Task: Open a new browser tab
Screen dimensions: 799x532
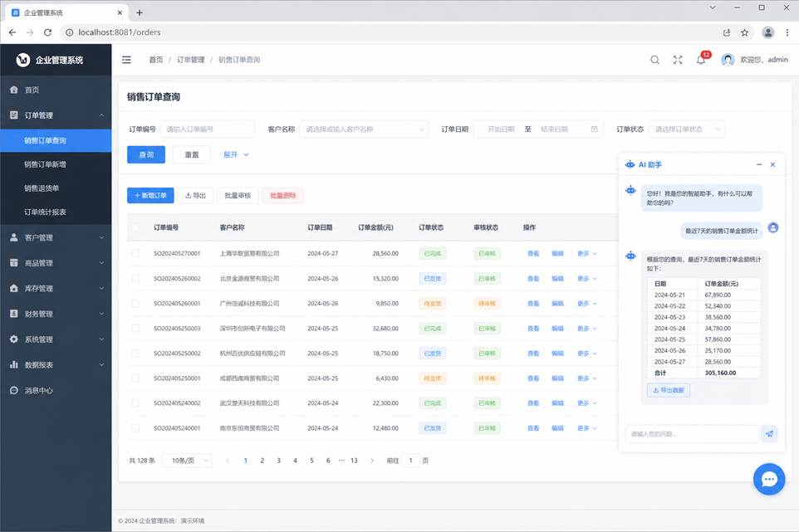Action: tap(139, 12)
